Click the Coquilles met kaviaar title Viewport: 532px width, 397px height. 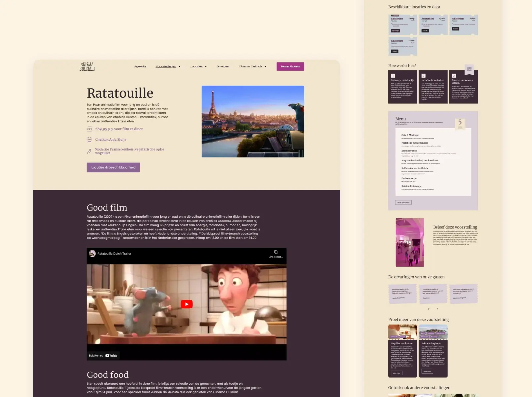pyautogui.click(x=402, y=343)
